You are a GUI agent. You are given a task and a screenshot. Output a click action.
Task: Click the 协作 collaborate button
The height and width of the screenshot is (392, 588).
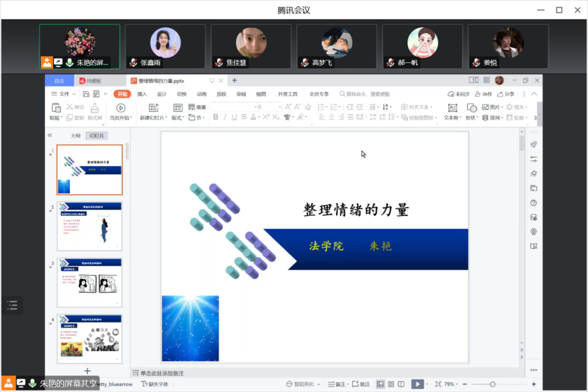click(x=483, y=94)
